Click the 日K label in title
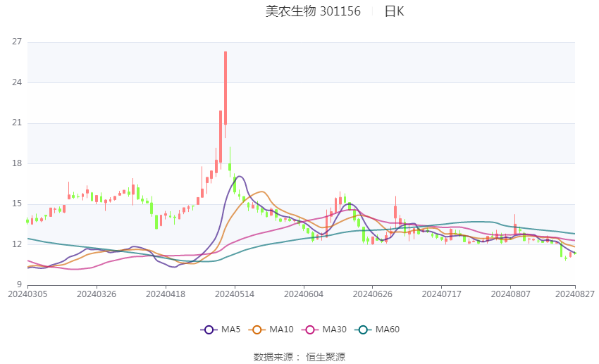This screenshot has height=364, width=599. click(394, 11)
